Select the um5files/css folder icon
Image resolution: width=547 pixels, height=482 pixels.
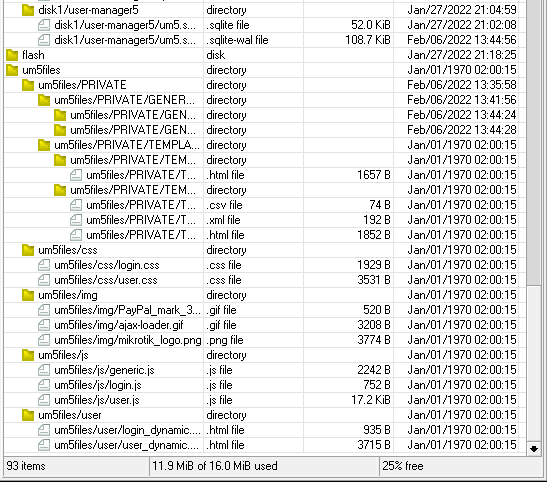click(28, 250)
